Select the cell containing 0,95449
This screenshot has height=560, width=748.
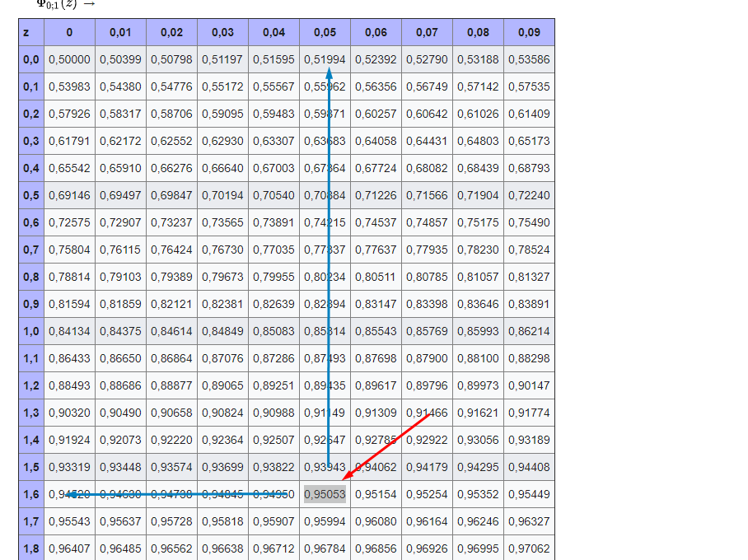[529, 494]
